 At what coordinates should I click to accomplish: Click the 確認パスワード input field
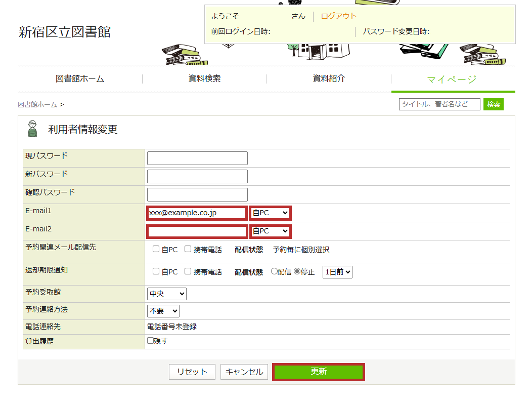[197, 195]
